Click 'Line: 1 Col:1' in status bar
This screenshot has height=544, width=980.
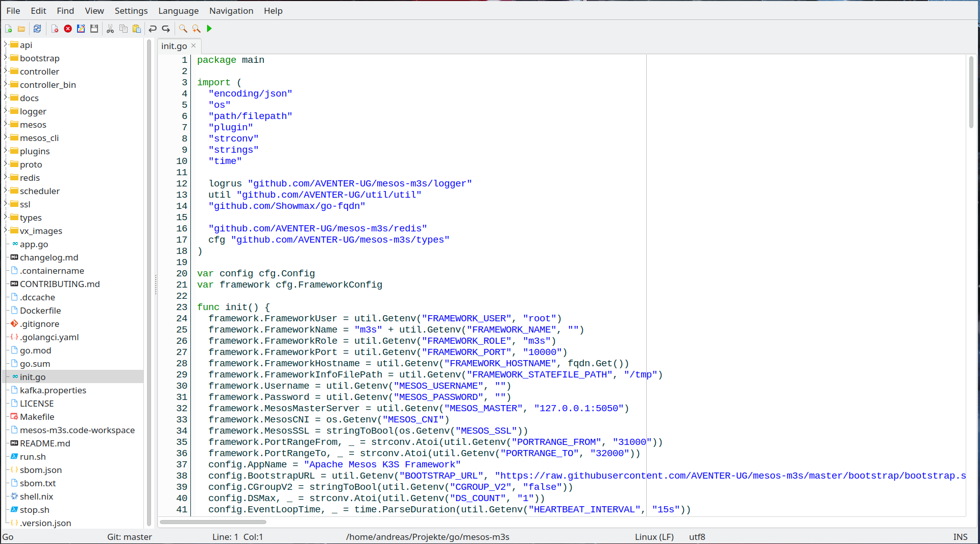pos(237,537)
